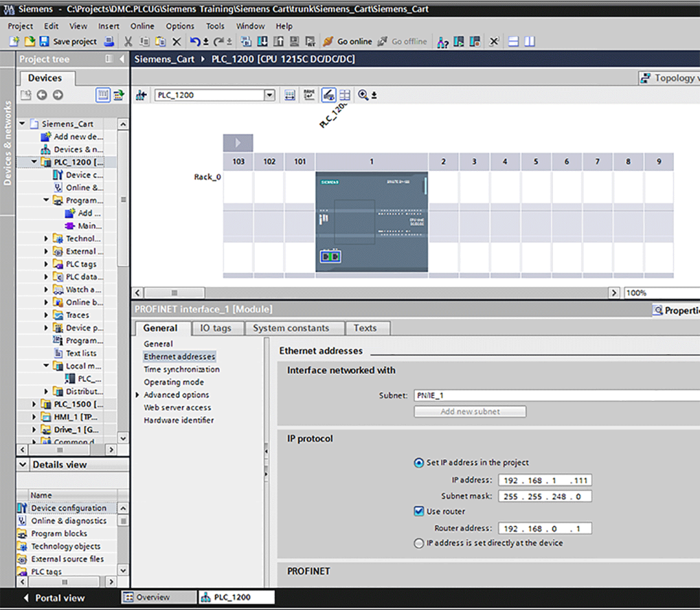Select 'Set IP address in the project' radio
Image resolution: width=700 pixels, height=610 pixels.
point(419,462)
